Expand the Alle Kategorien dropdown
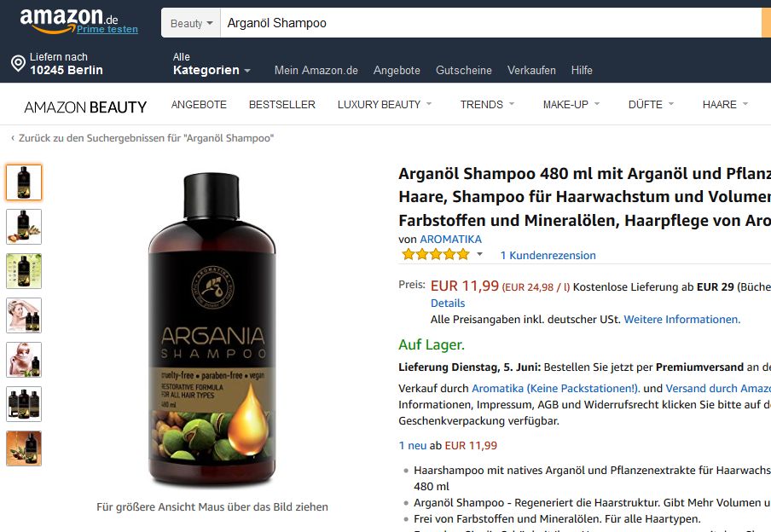Screen dimensions: 771x532 point(212,64)
